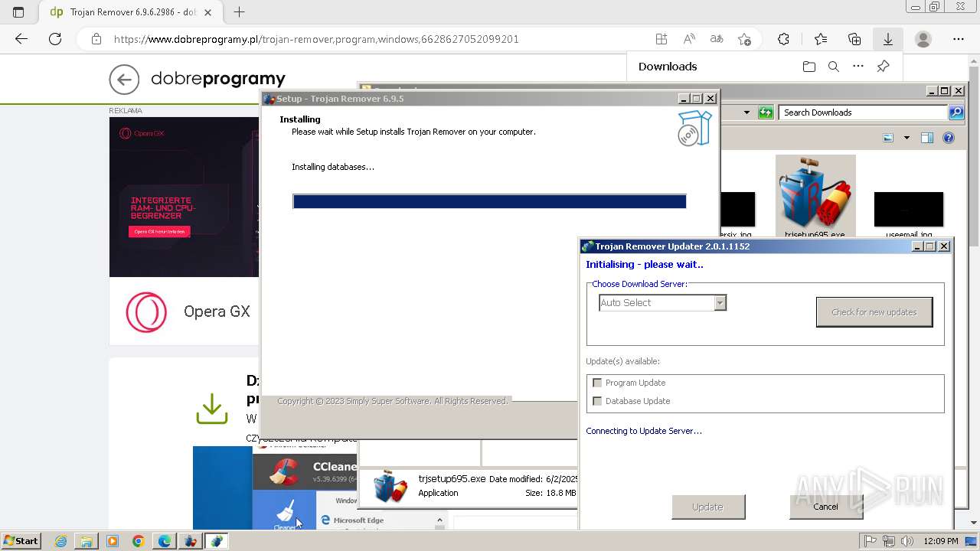
Task: Open a new browser tab
Action: click(239, 12)
